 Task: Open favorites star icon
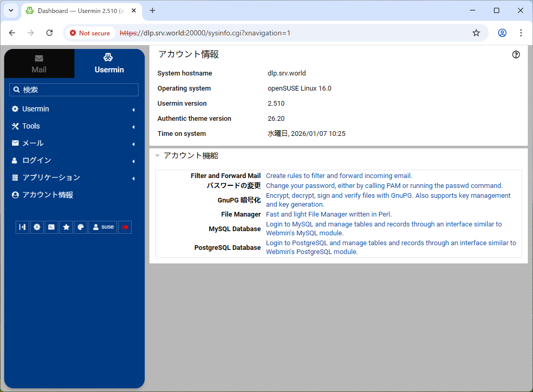coord(66,227)
